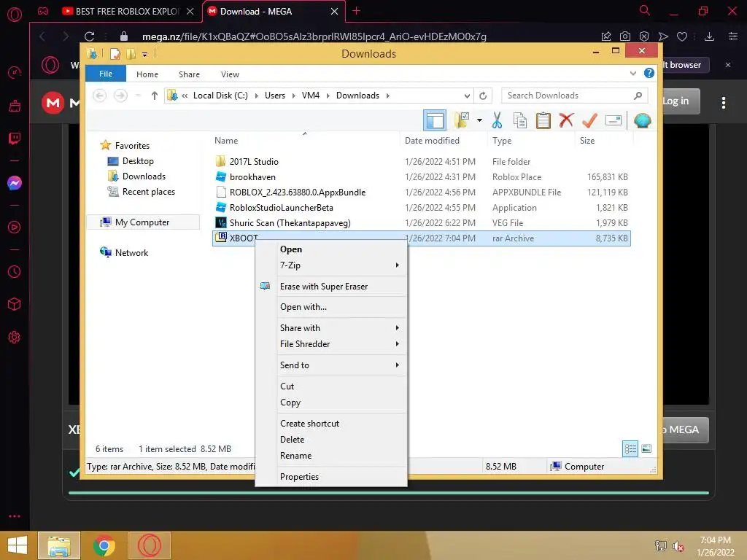Open a new Opera browser tab

[x=356, y=11]
